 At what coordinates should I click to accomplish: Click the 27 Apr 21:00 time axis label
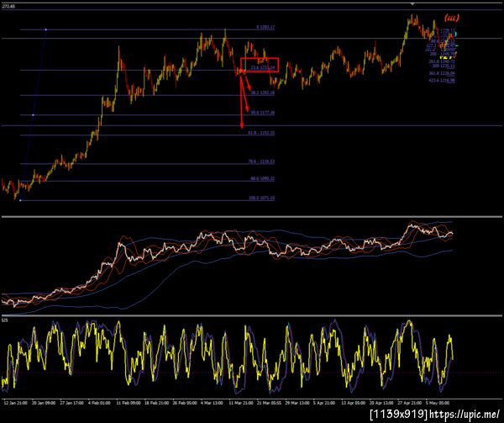(x=410, y=403)
